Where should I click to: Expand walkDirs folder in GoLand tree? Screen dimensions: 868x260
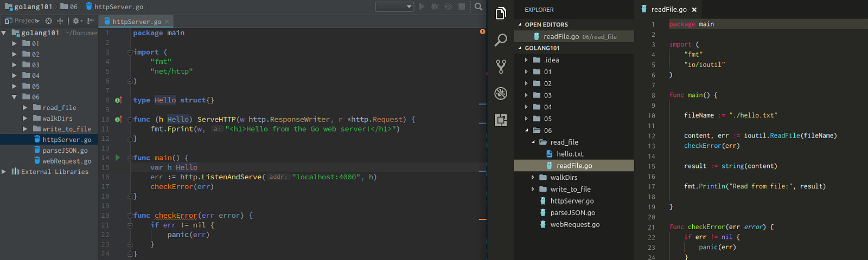[25, 118]
